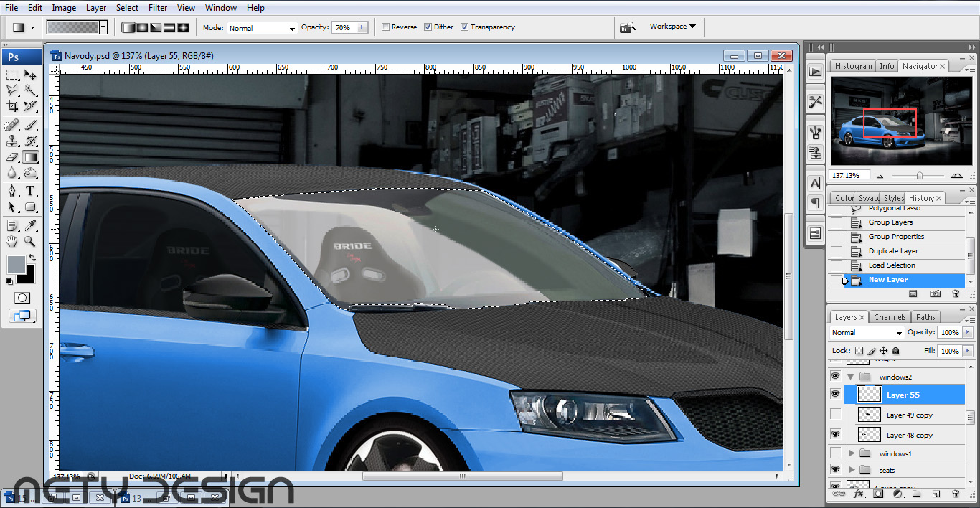980x508 pixels.
Task: Expand the windows1 layer group
Action: [852, 453]
